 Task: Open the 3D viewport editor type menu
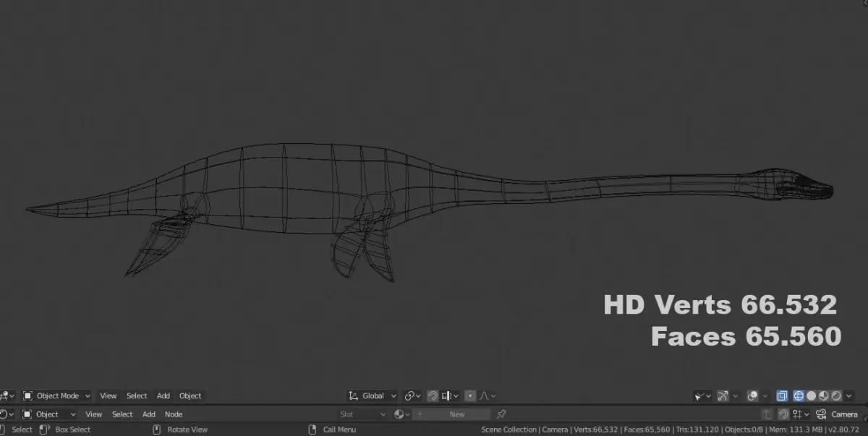click(7, 396)
